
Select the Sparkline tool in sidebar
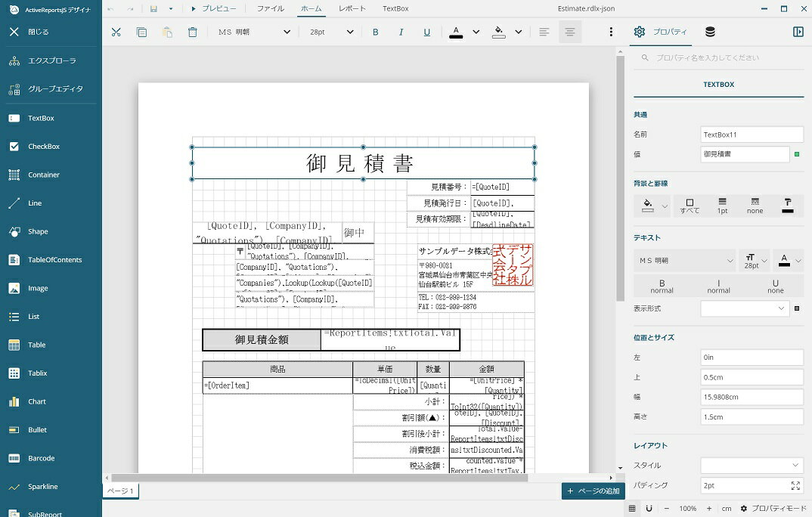(51, 487)
